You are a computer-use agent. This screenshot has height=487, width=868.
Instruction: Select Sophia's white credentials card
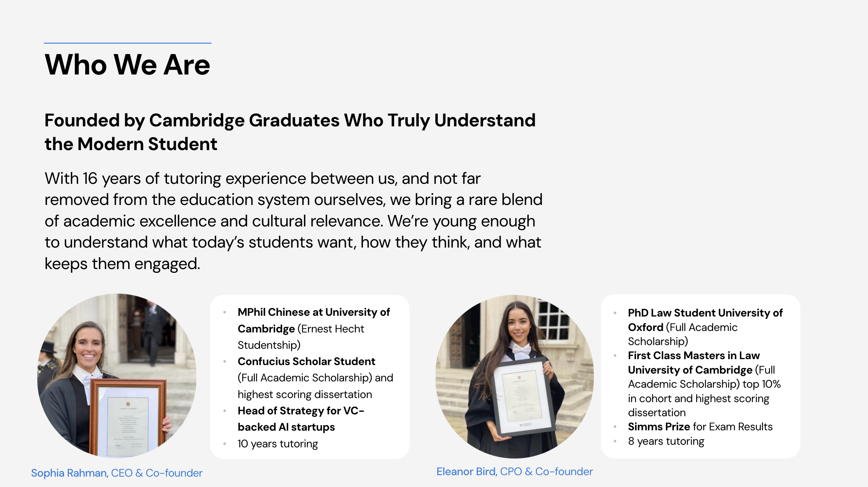point(310,377)
